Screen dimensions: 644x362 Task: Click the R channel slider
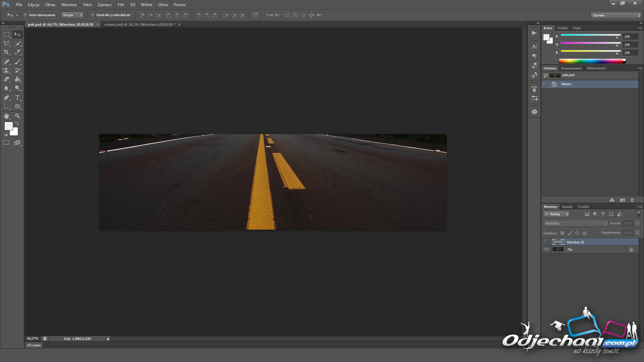591,35
